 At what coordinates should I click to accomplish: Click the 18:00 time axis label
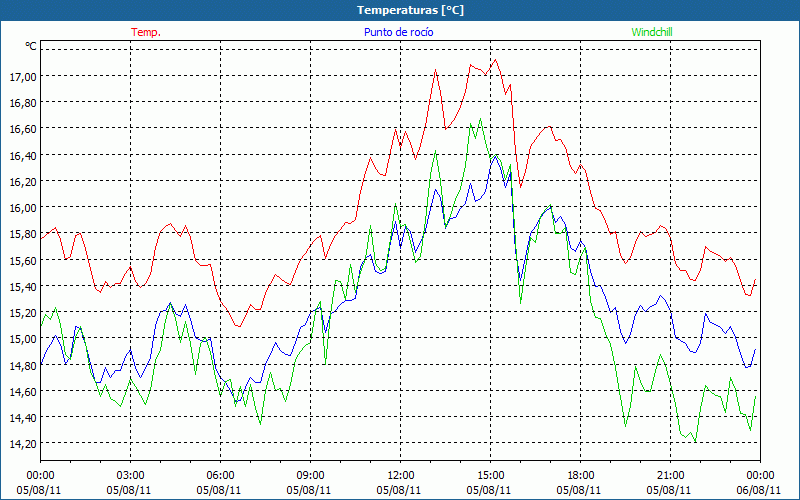[581, 476]
